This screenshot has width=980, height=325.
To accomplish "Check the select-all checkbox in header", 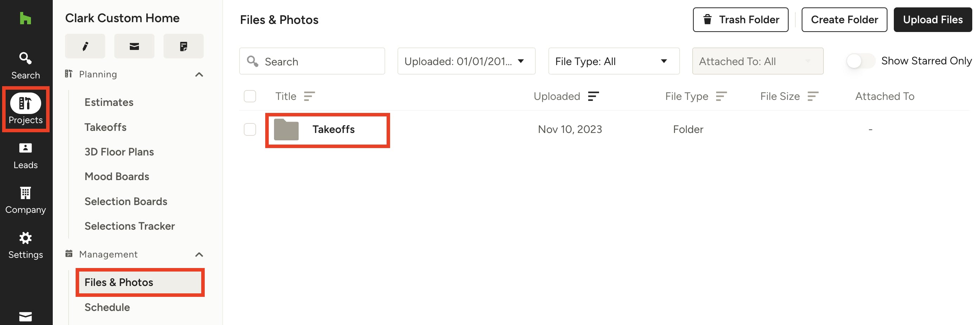I will coord(250,96).
